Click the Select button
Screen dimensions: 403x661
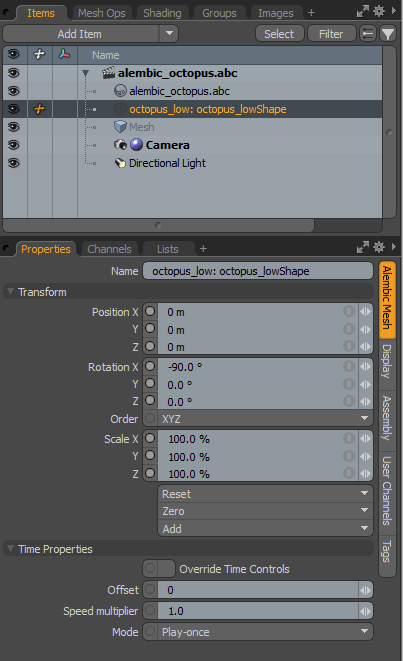pos(279,34)
